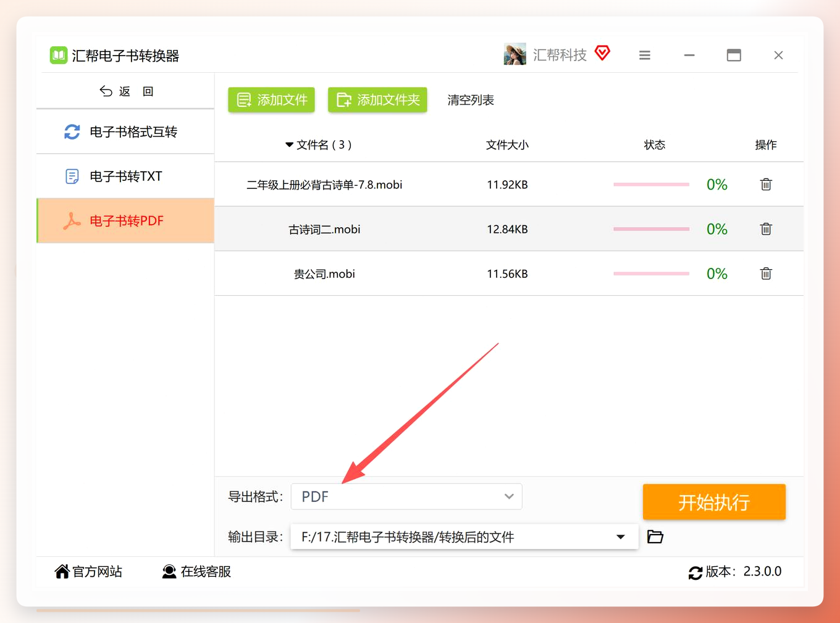Click progress bar for 二年级上册必背古诗单-7.8.mobi
Screen dimensions: 840x623
click(651, 184)
